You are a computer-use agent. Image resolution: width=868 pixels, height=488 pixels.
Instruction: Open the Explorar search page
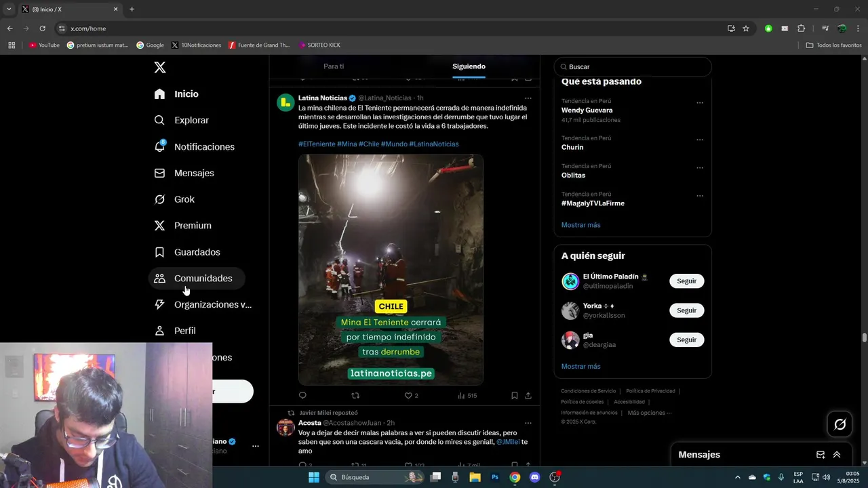pyautogui.click(x=182, y=120)
